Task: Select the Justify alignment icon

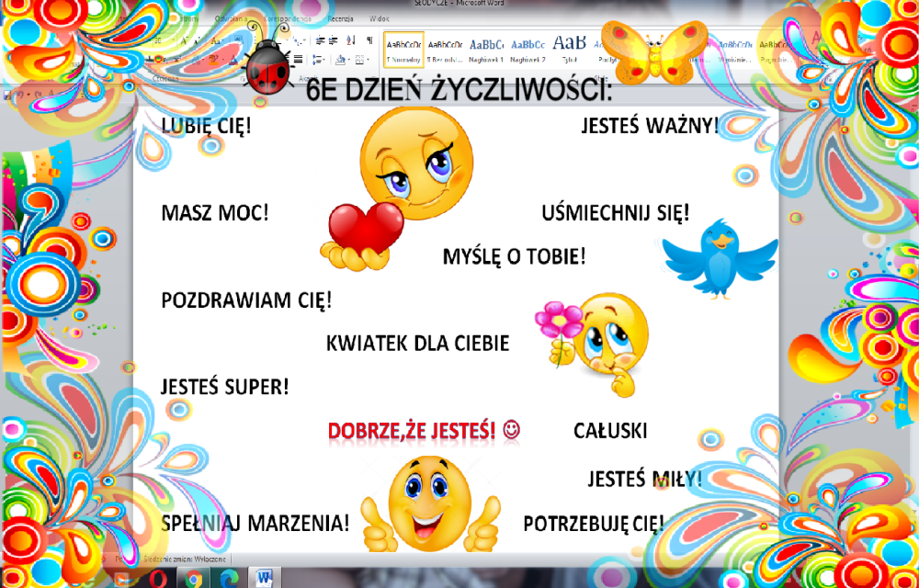Action: pyautogui.click(x=298, y=59)
